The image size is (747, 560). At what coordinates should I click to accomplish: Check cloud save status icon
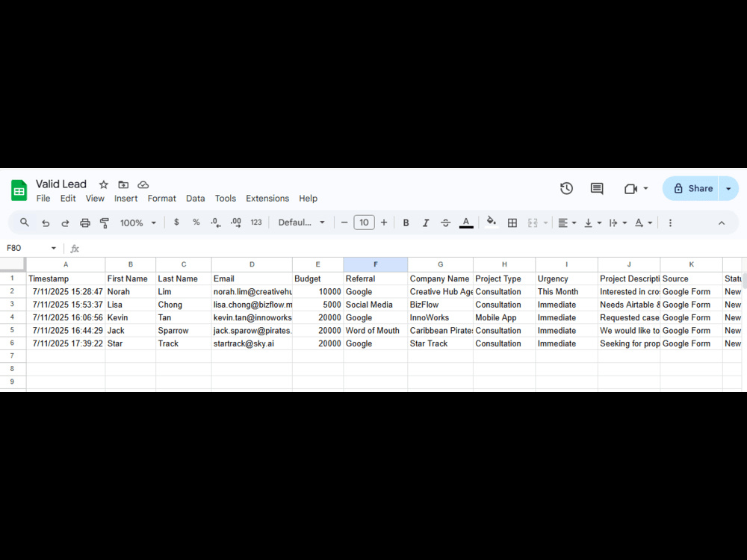click(x=143, y=184)
